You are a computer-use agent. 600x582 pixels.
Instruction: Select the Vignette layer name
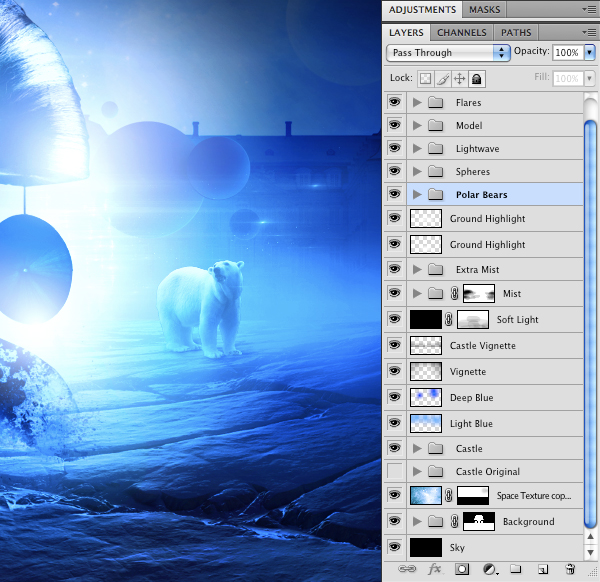click(x=468, y=372)
